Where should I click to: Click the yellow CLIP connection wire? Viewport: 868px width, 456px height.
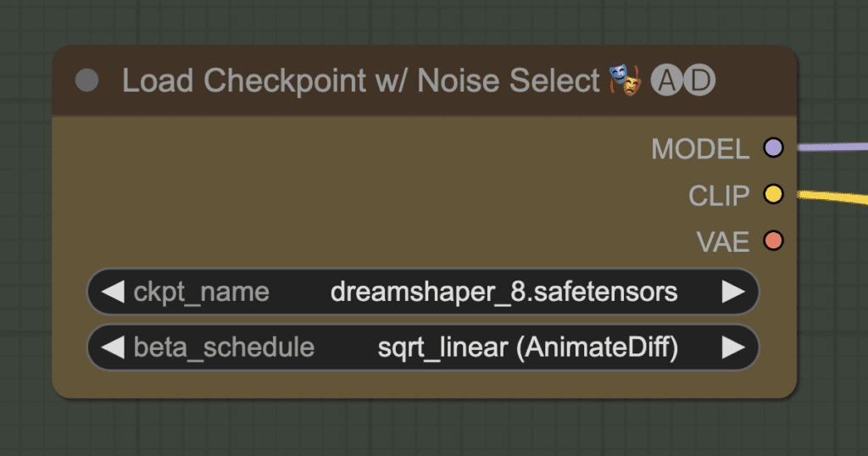pyautogui.click(x=832, y=197)
